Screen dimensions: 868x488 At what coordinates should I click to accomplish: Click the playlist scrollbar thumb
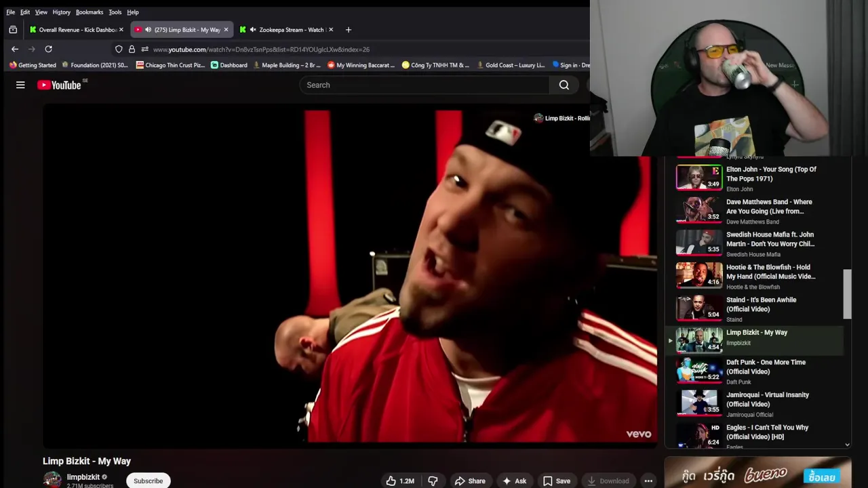pyautogui.click(x=847, y=293)
